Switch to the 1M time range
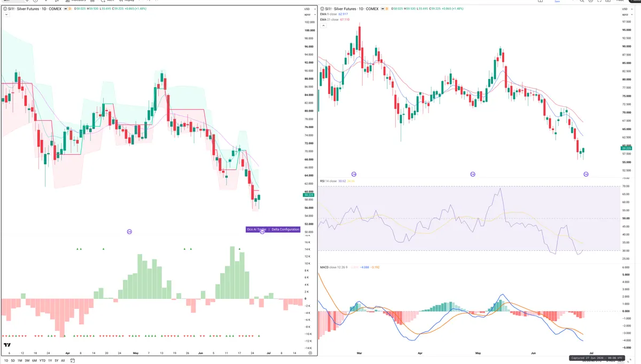Image resolution: width=641 pixels, height=364 pixels. click(x=20, y=360)
